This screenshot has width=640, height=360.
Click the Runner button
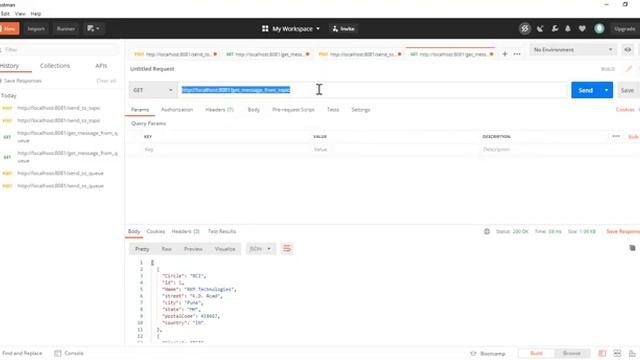(x=66, y=29)
